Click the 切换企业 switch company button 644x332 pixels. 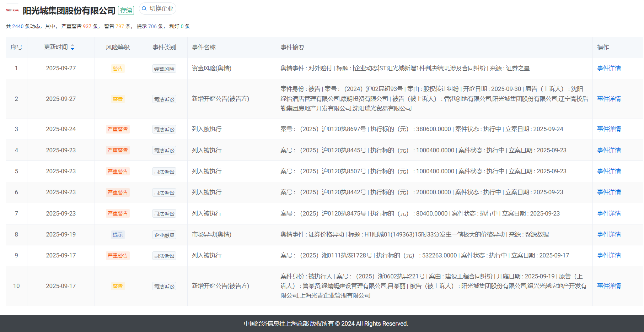[157, 9]
